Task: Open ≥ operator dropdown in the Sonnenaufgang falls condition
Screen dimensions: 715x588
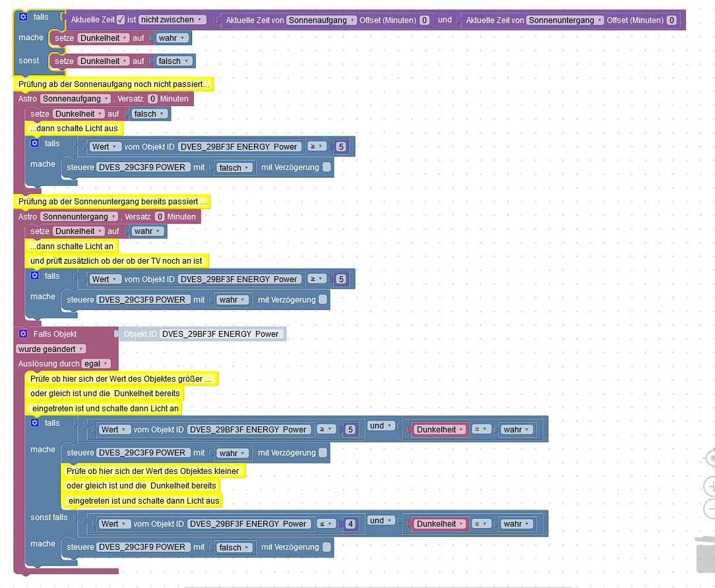Action: point(317,146)
